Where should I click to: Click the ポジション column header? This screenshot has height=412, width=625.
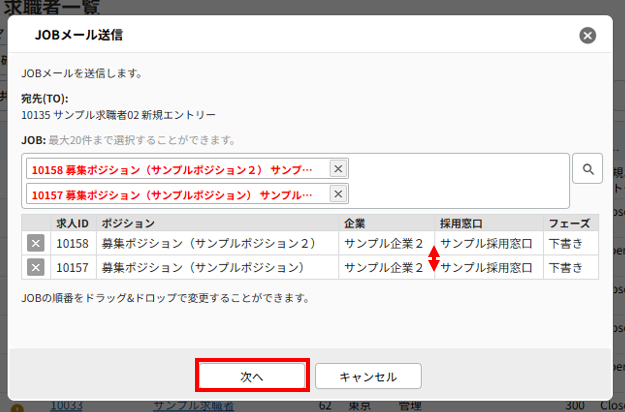pos(128,222)
